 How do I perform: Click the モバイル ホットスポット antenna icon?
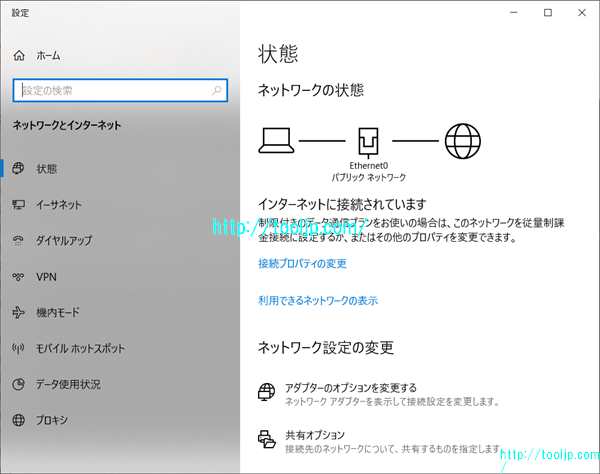18,348
